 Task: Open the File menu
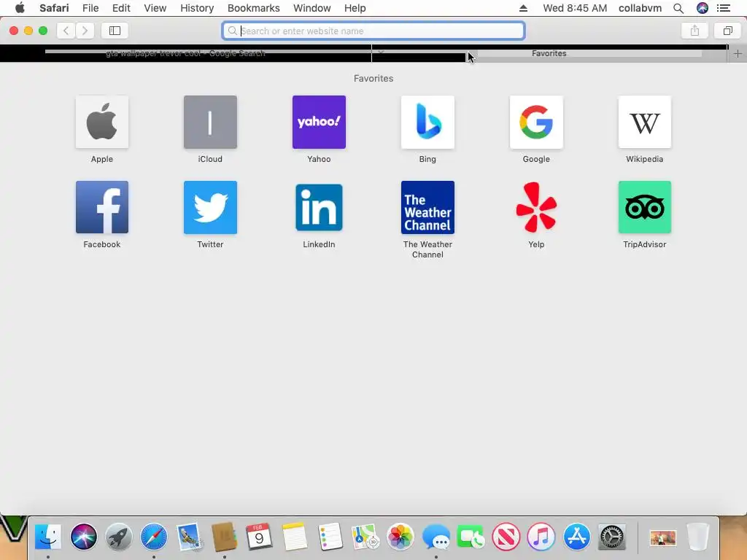(x=90, y=8)
